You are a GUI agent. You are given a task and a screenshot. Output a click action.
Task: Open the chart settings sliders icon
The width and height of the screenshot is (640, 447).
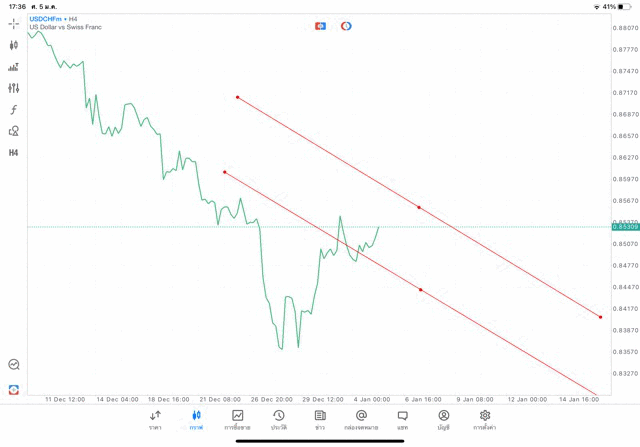click(x=14, y=88)
